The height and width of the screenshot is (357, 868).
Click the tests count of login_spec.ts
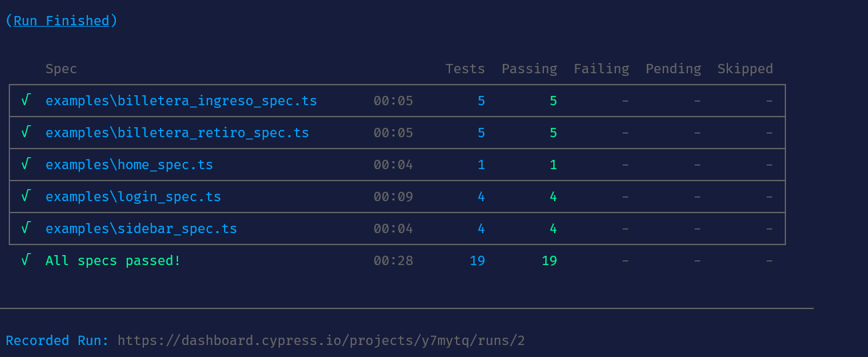(481, 196)
